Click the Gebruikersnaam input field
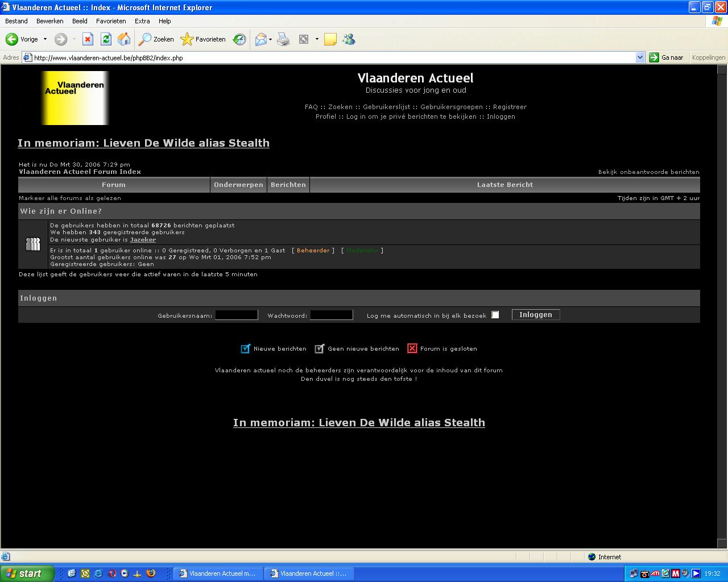 click(237, 315)
